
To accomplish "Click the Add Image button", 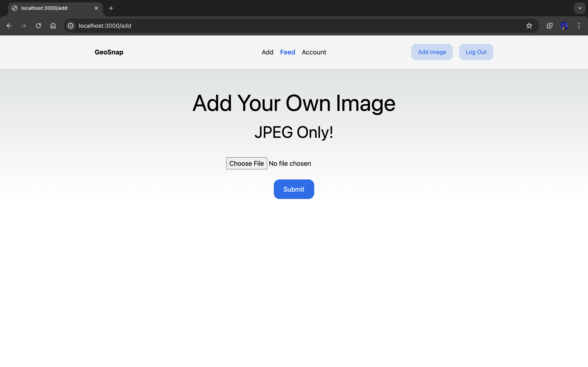I will (432, 52).
